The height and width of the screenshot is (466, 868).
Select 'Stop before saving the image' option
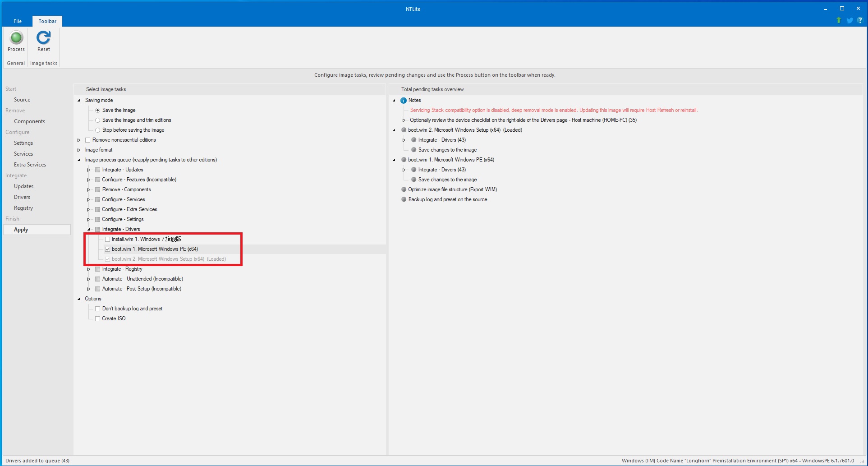click(x=97, y=130)
